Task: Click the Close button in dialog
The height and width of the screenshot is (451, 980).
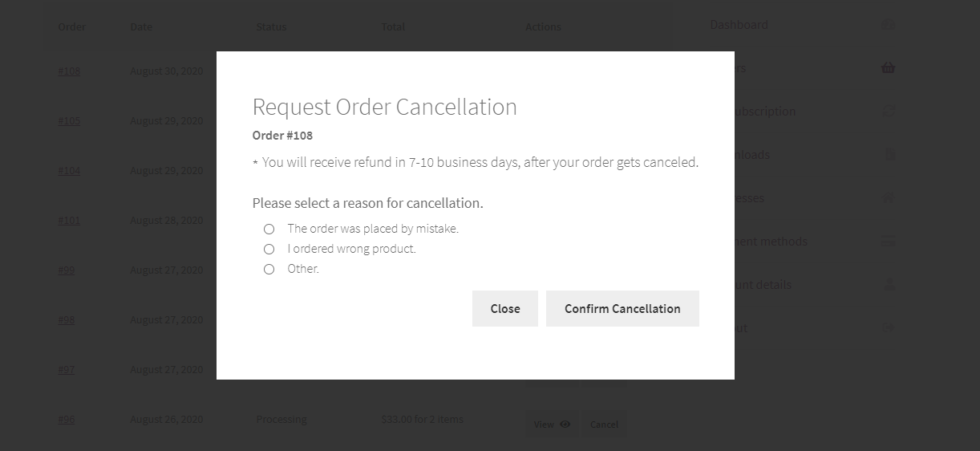Action: [x=505, y=308]
